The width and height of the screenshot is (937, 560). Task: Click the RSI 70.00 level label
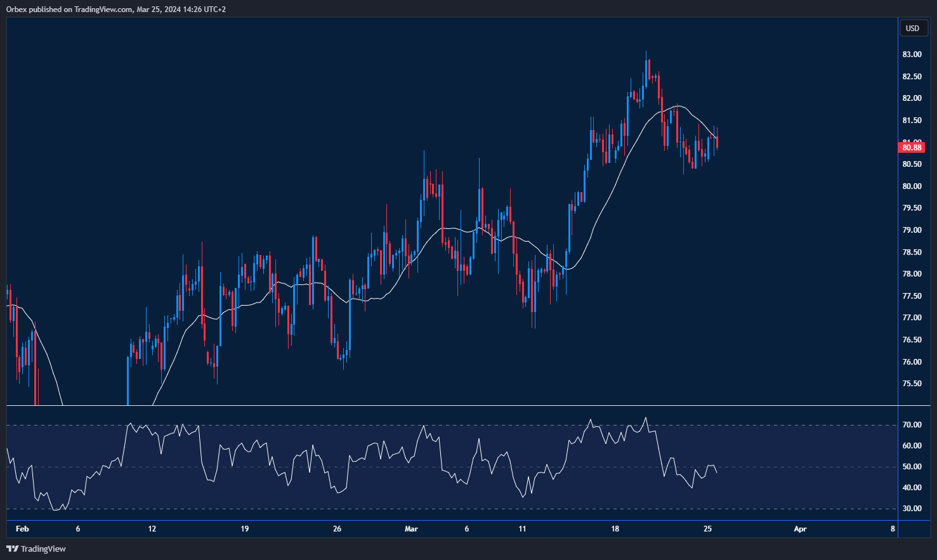912,425
